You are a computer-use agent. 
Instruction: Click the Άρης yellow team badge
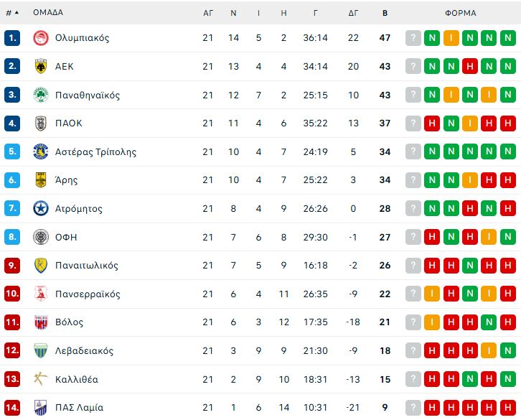[41, 180]
